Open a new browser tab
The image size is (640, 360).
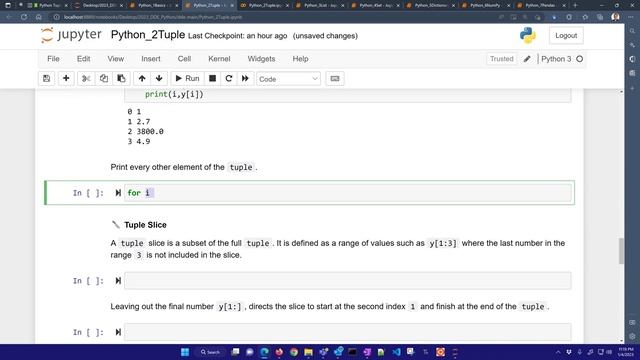576,5
